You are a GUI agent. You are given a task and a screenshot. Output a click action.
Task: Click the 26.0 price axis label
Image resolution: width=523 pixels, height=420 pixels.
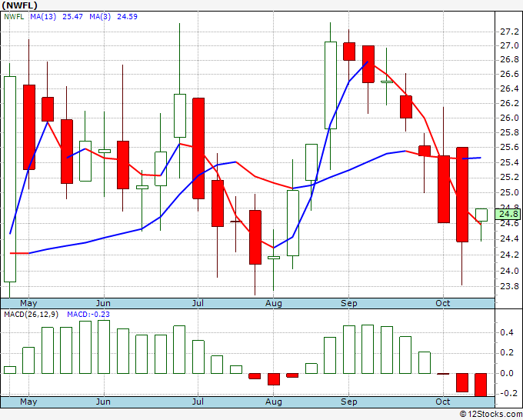coord(509,118)
